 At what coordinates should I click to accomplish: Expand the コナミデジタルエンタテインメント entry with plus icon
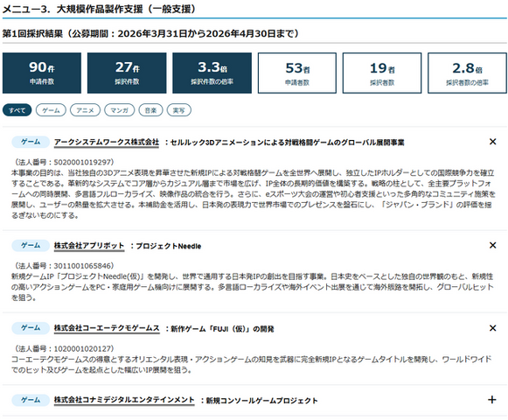click(491, 400)
